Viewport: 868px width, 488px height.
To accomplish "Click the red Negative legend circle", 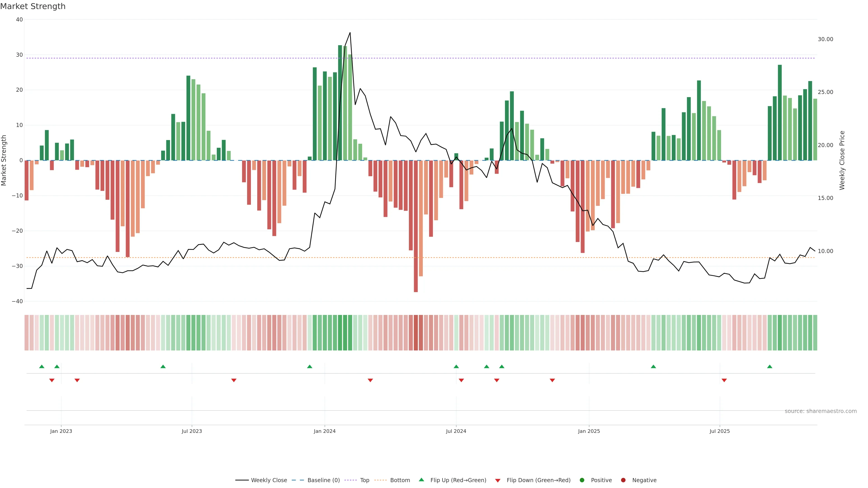I will 623,480.
